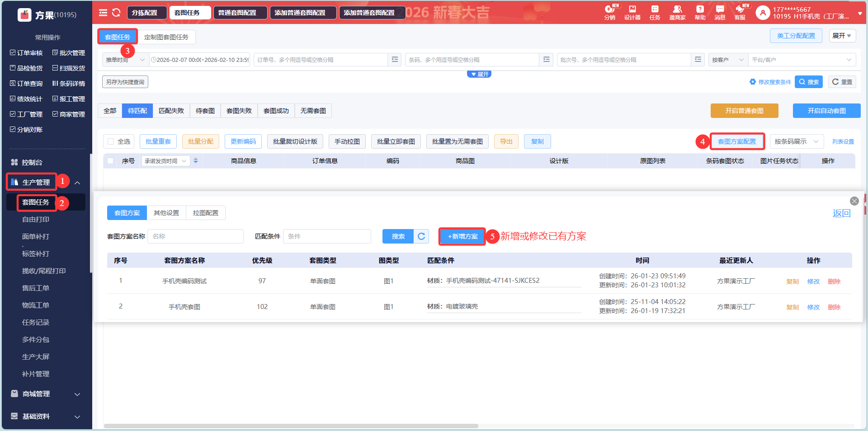
Task: Click the refresh icon in top bar
Action: click(116, 13)
